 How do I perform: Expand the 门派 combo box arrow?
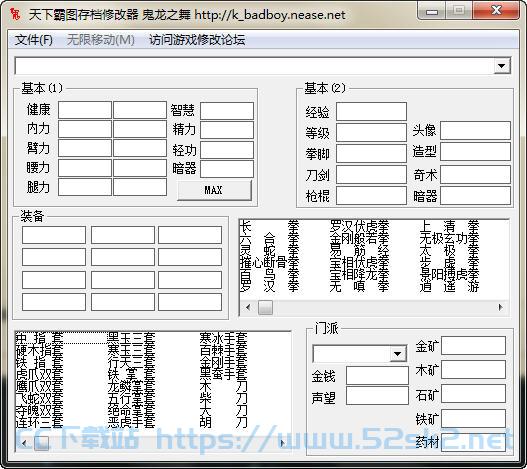[398, 354]
